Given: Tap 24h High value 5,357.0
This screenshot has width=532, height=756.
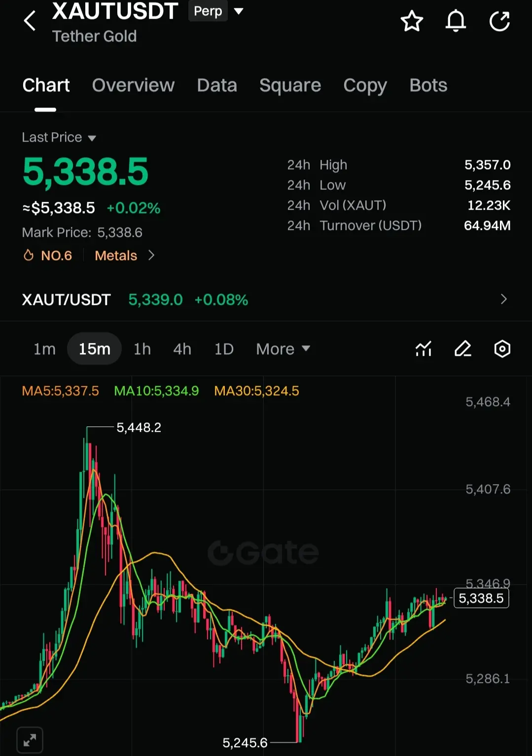Looking at the screenshot, I should tap(487, 165).
